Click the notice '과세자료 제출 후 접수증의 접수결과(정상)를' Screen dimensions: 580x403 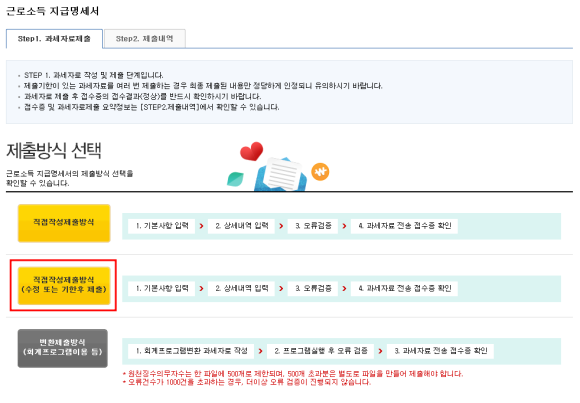(x=143, y=97)
